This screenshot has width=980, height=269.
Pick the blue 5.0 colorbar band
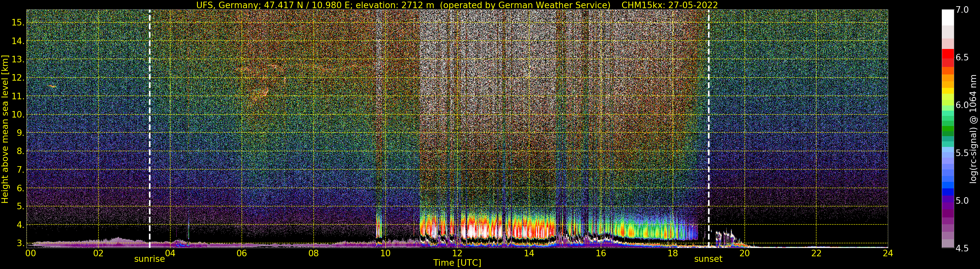click(947, 192)
